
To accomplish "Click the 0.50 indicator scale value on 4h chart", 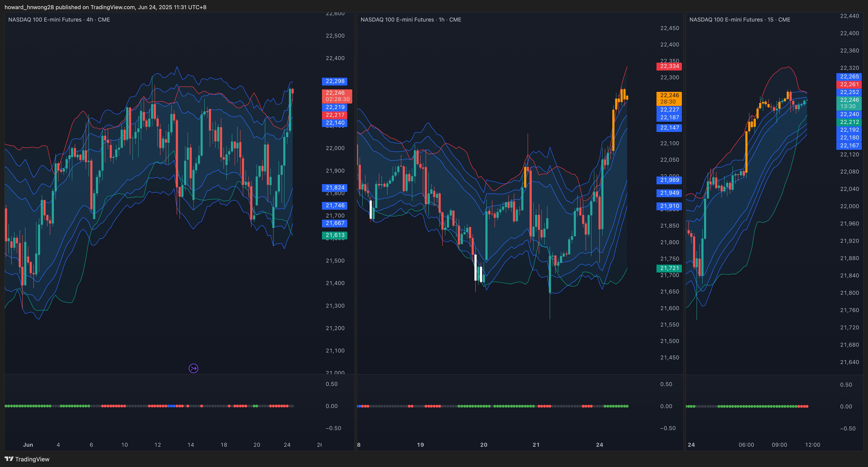I will pos(332,384).
